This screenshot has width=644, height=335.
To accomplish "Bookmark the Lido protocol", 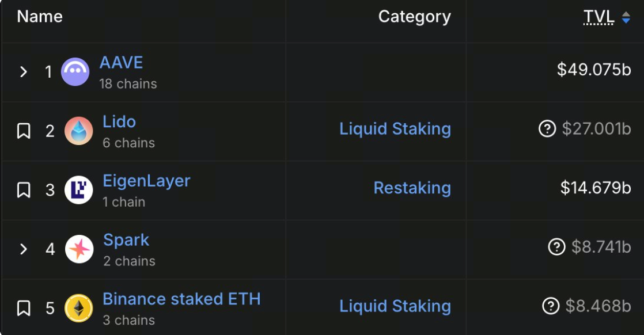I will [24, 131].
